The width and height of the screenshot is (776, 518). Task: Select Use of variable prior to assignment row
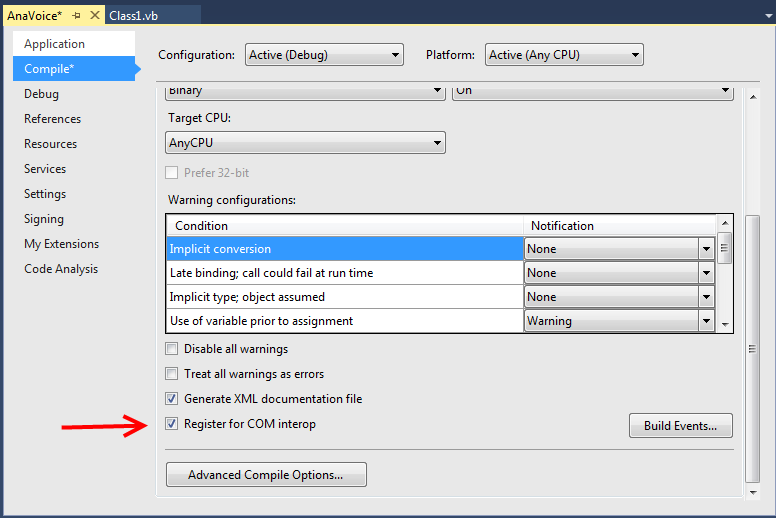(x=345, y=321)
